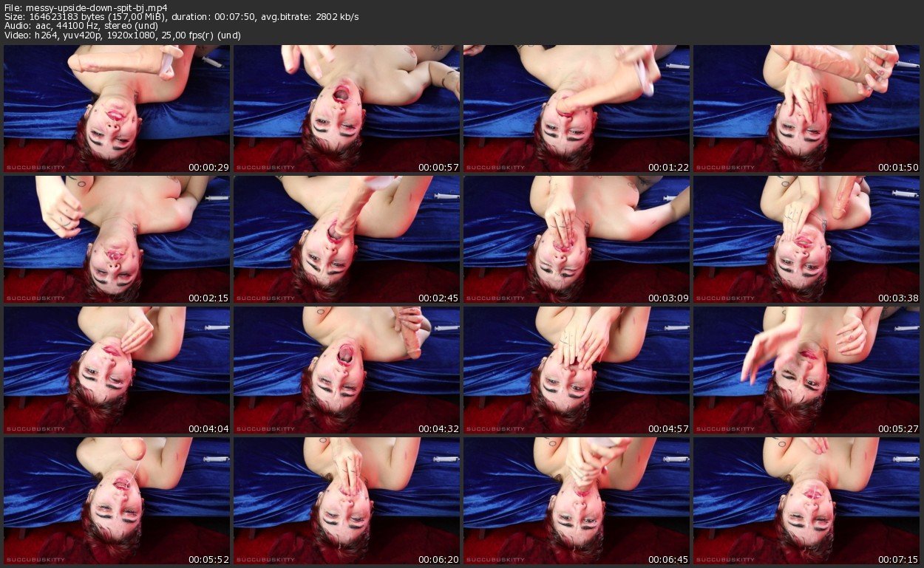Click the thumbnail timestamped 00:03:09

pyautogui.click(x=577, y=239)
